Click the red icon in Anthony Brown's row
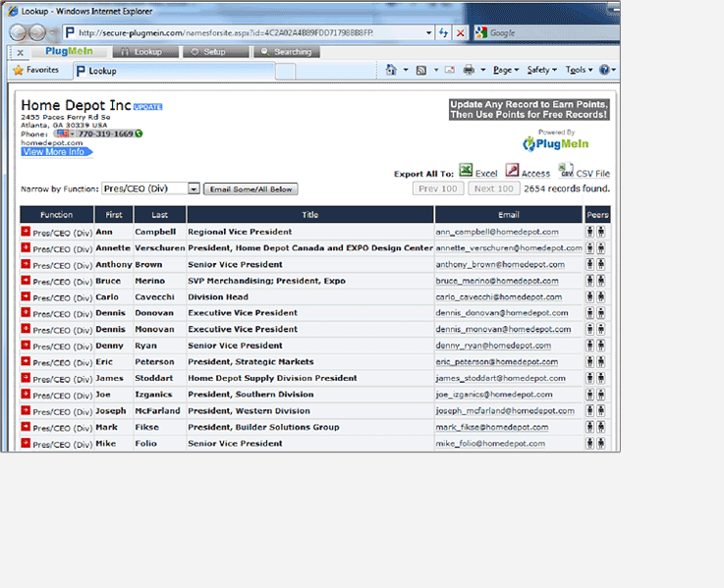Screen dimensions: 724x588 pos(26,264)
